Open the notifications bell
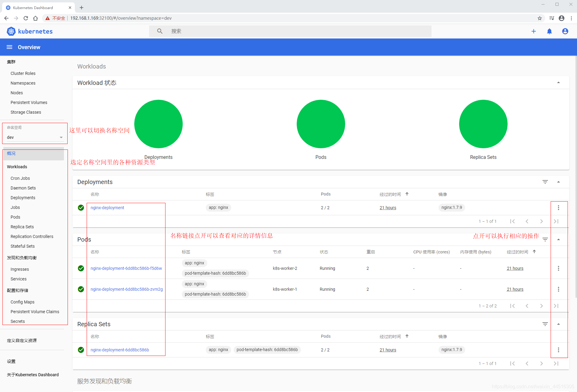The width and height of the screenshot is (577, 392). pyautogui.click(x=549, y=31)
